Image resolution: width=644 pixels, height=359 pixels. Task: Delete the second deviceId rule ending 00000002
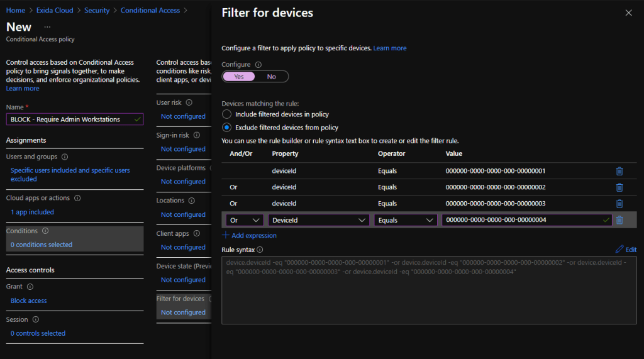coord(619,187)
